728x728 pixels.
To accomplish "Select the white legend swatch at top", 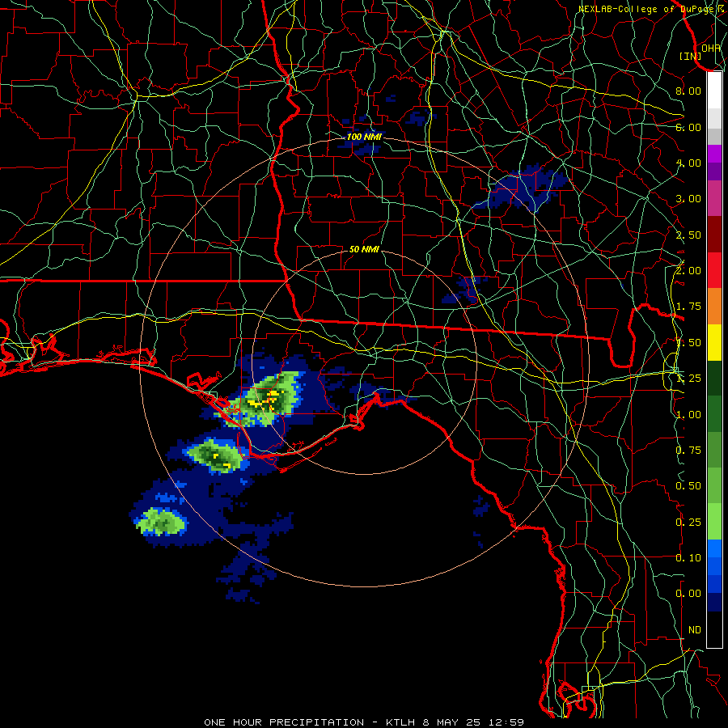I will pyautogui.click(x=714, y=91).
